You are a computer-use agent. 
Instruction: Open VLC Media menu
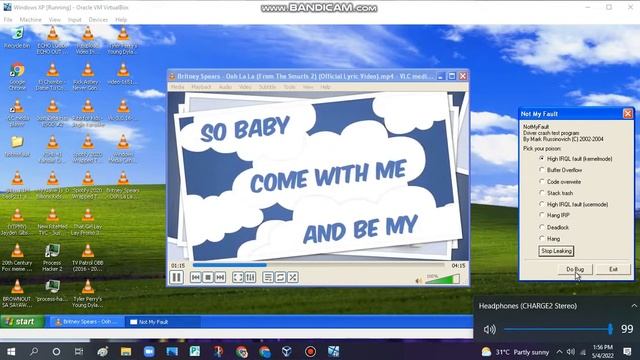(177, 87)
